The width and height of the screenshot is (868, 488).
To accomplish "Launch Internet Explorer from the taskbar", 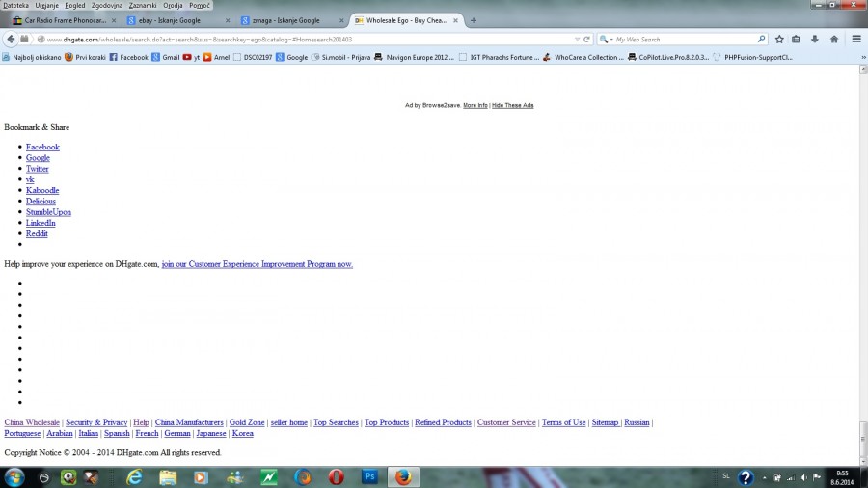I will [x=134, y=476].
